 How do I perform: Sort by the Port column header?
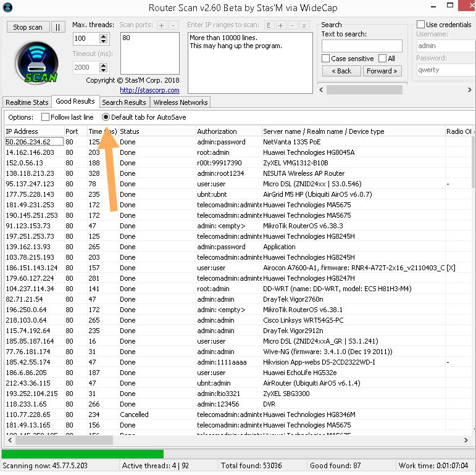pyautogui.click(x=76, y=131)
